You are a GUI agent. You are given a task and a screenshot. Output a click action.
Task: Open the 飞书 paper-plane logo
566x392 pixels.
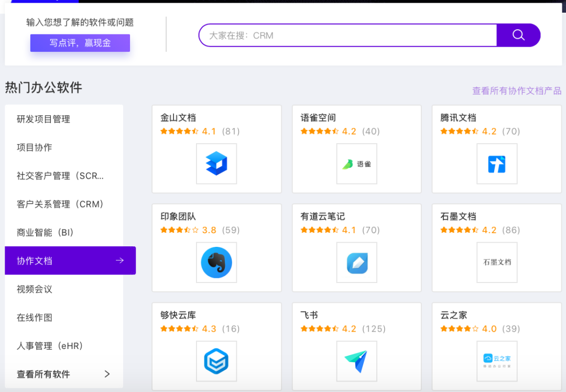coord(357,361)
